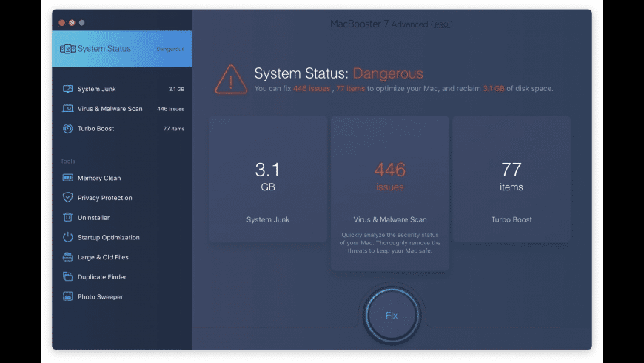This screenshot has width=644, height=363.
Task: Click the 77 items count in the sidebar
Action: 174,129
